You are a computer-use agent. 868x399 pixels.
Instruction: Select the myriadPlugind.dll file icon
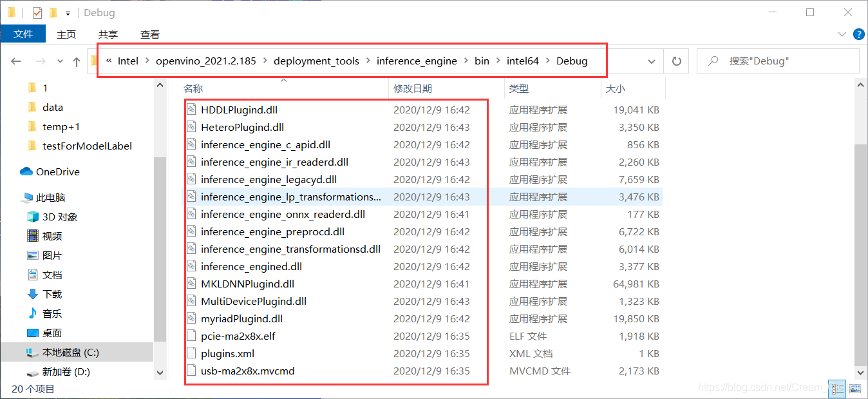[191, 319]
